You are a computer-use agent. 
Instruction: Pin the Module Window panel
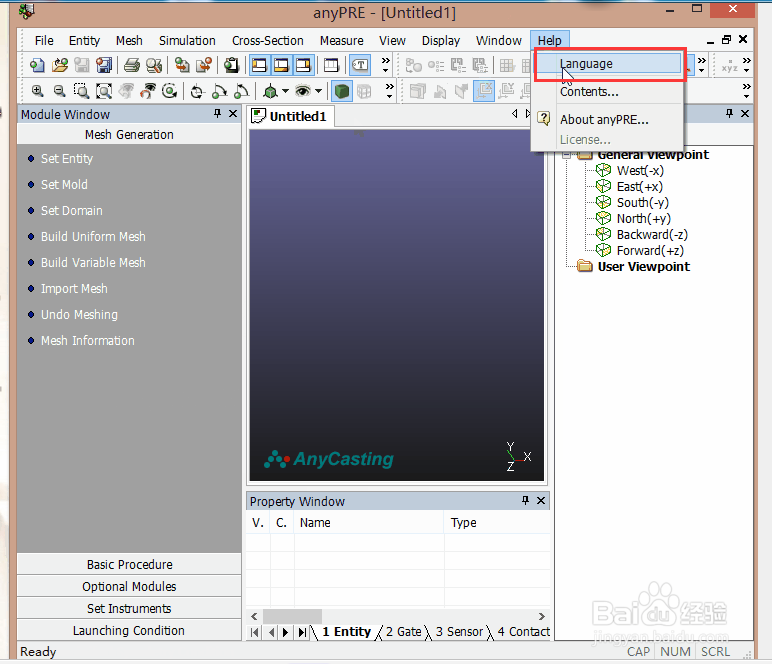(217, 114)
